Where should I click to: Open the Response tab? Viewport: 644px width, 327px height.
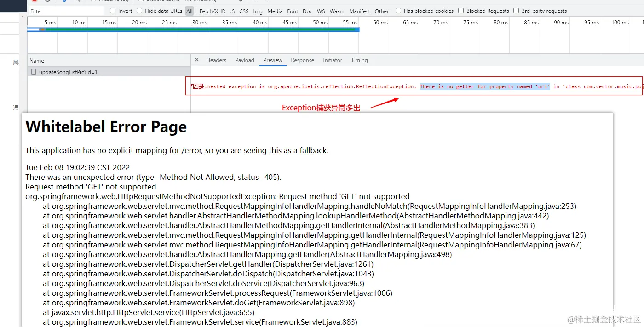coord(303,60)
